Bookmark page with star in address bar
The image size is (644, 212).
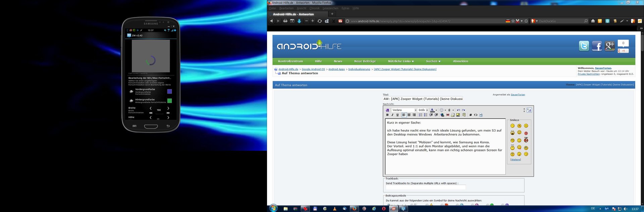point(513,21)
